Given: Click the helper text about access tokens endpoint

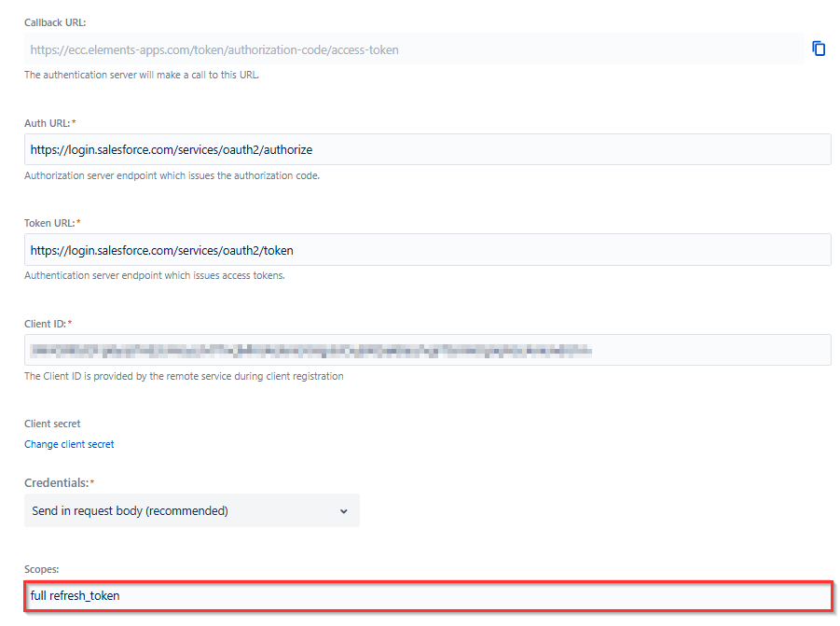Looking at the screenshot, I should [x=155, y=276].
